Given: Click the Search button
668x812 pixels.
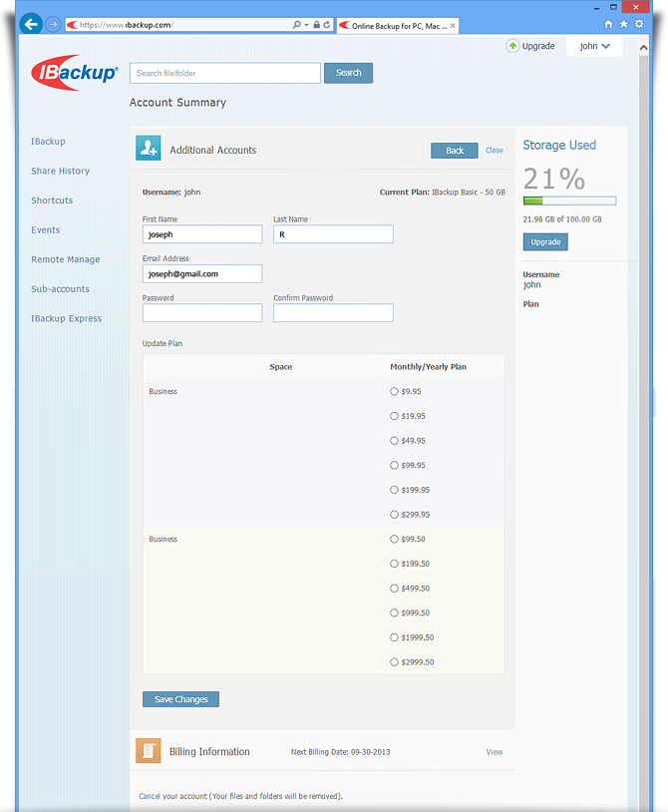Looking at the screenshot, I should click(x=348, y=73).
